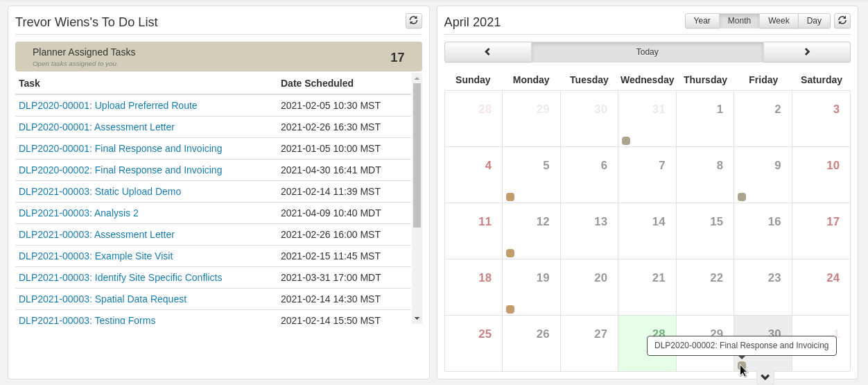This screenshot has height=385, width=868.
Task: Click event marker on April 9
Action: pyautogui.click(x=742, y=197)
